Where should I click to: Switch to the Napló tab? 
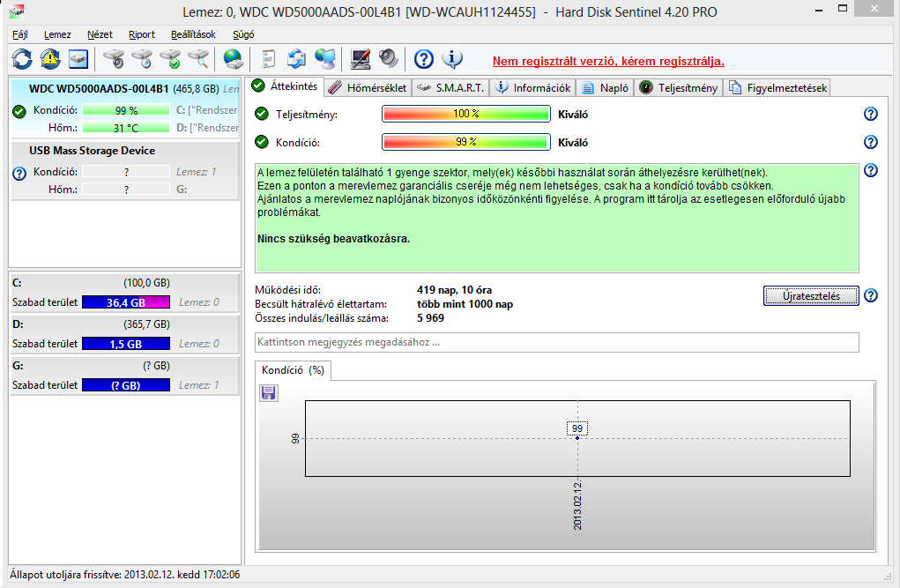[x=605, y=88]
